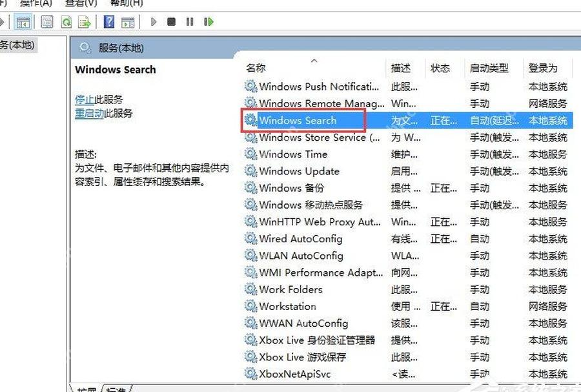The image size is (581, 392).
Task: Sort by the 状态 column header
Action: (x=440, y=68)
